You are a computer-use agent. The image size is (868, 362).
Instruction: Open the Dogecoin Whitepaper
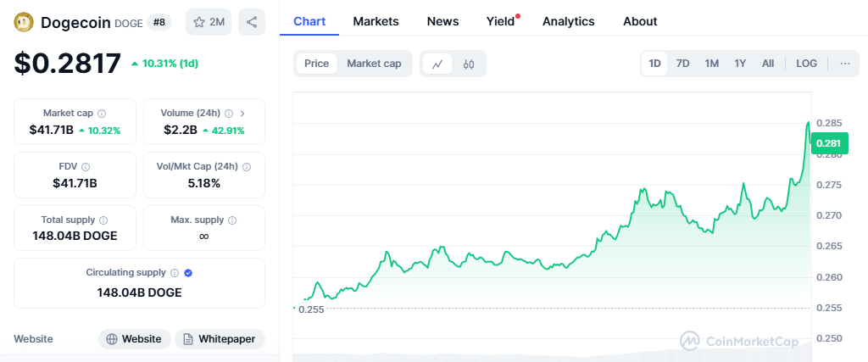click(x=220, y=339)
